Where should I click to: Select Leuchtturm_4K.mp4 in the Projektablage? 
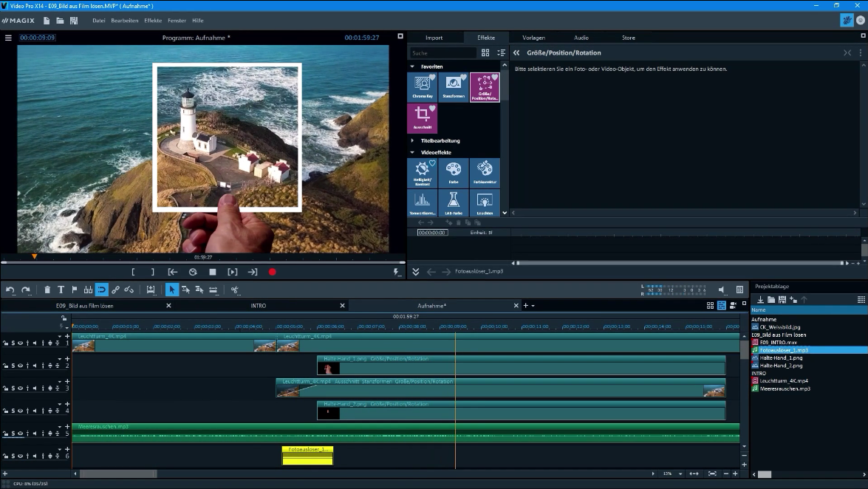pos(785,380)
